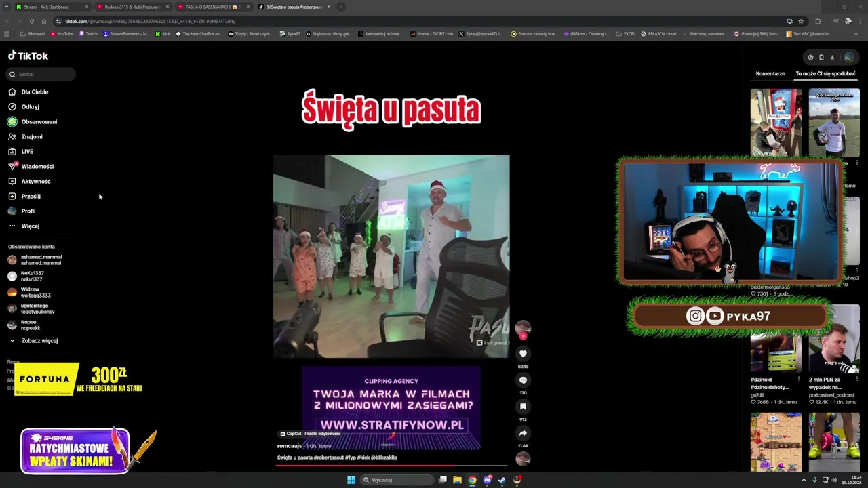
Task: Click the #dzinoldshoty hashtag text
Action: [x=770, y=387]
